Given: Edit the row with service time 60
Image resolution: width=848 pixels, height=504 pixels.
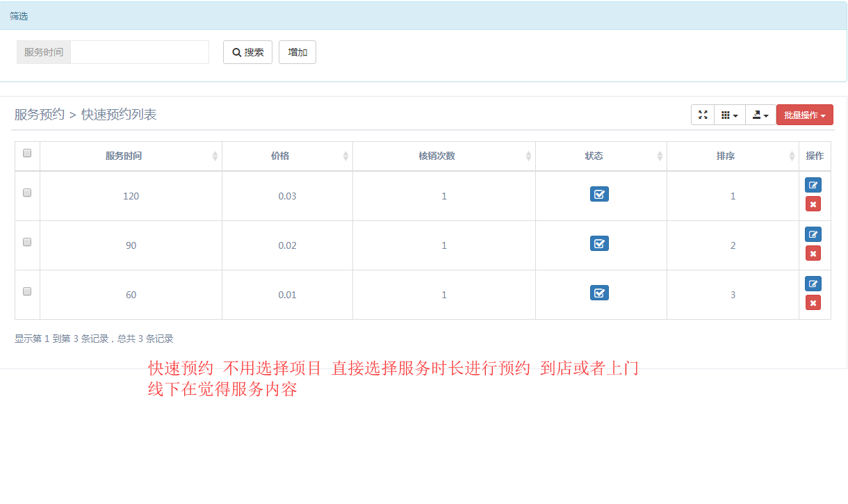Looking at the screenshot, I should [813, 284].
